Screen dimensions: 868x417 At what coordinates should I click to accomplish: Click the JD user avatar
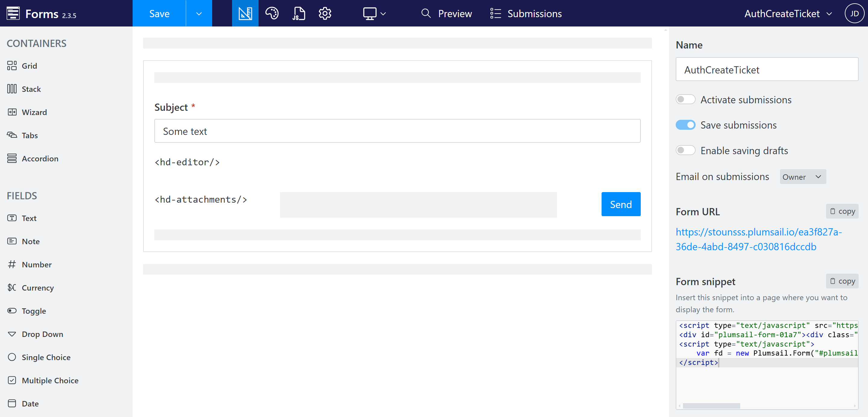pyautogui.click(x=854, y=14)
